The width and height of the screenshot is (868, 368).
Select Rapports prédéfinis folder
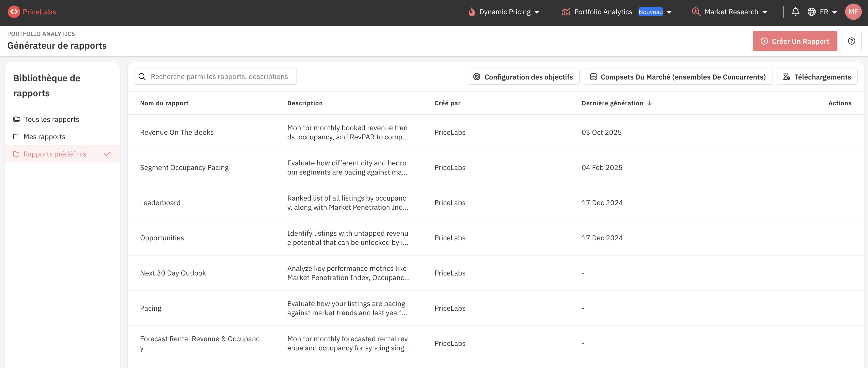55,154
